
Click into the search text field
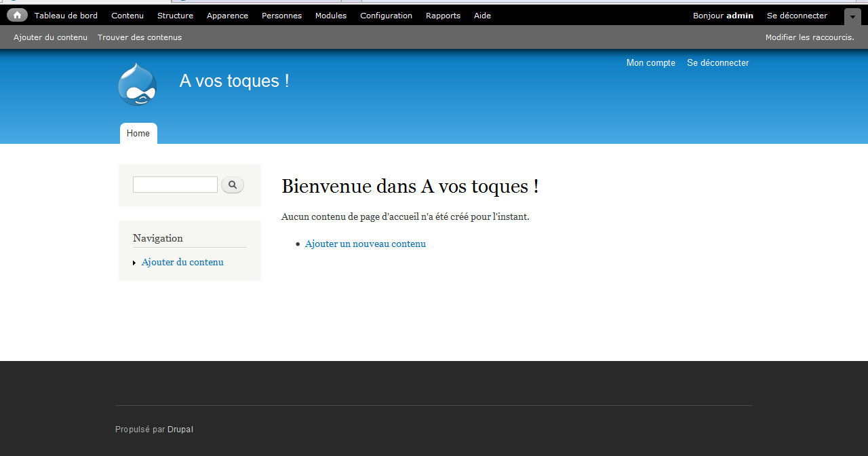coord(175,185)
